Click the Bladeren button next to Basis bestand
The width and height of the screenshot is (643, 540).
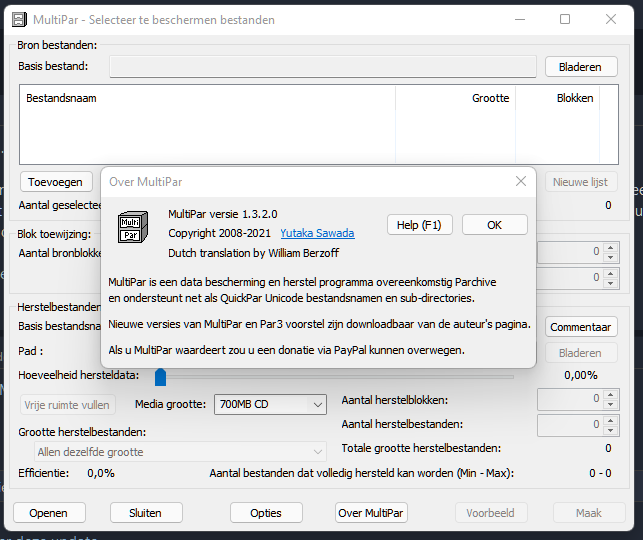[x=581, y=67]
